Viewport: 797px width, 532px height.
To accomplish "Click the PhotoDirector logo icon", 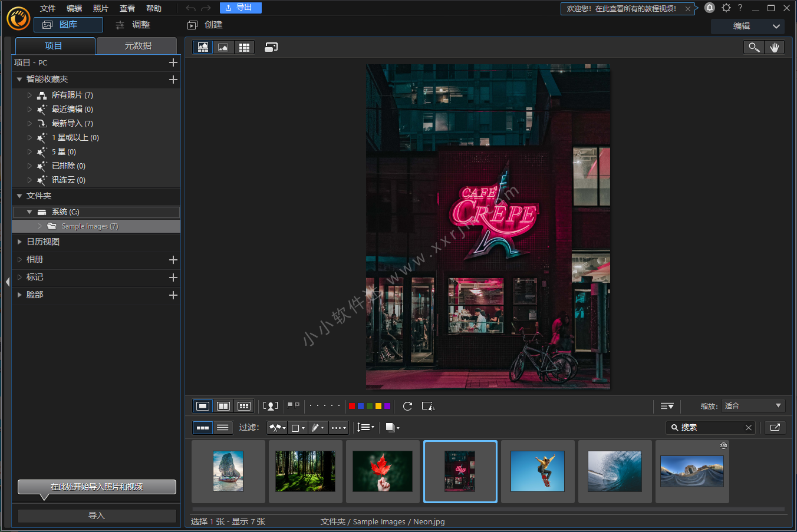I will tap(18, 18).
